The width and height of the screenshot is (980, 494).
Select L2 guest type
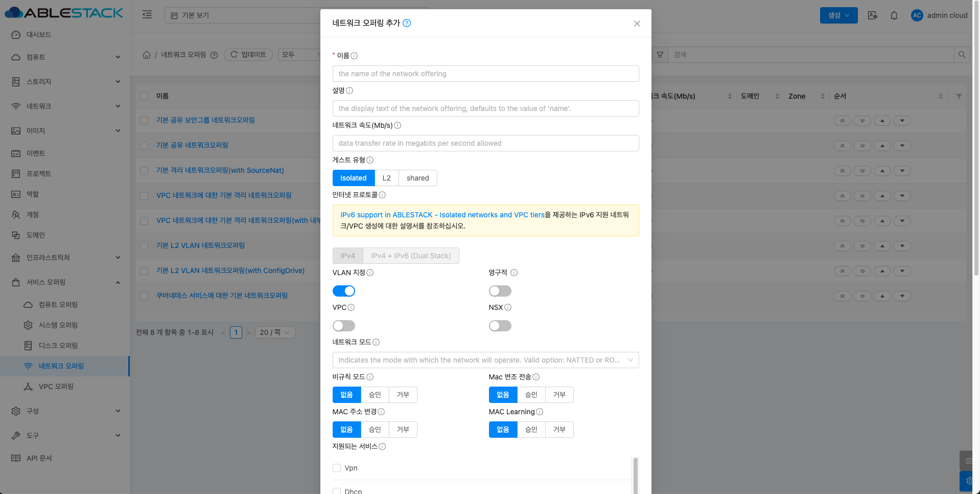(386, 178)
